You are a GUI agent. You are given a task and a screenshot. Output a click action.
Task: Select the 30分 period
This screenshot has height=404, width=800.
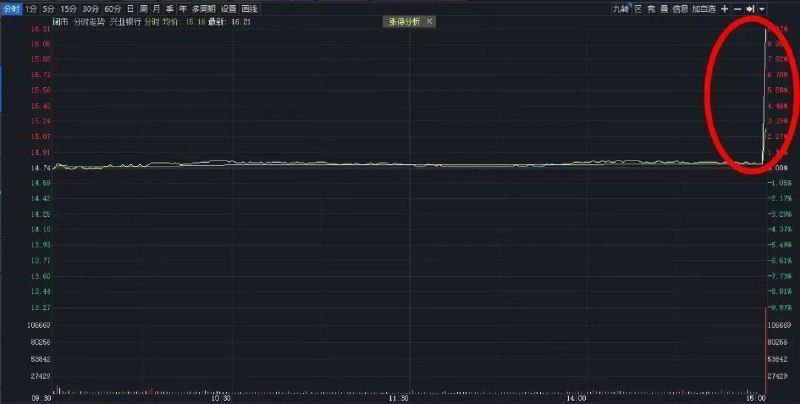(x=90, y=8)
